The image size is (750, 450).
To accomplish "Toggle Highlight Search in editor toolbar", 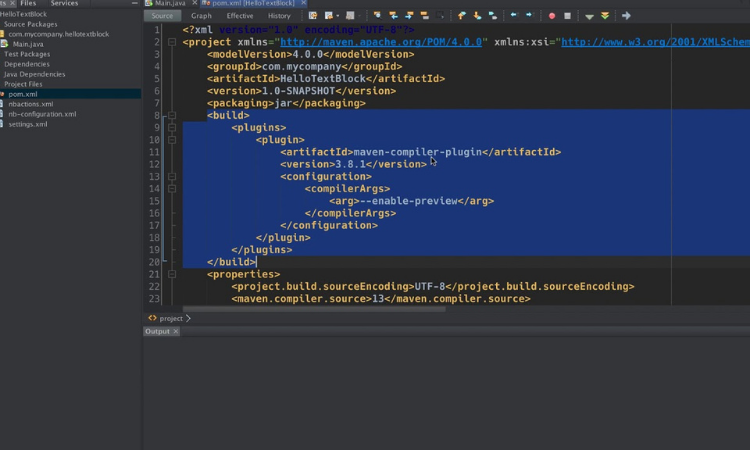I will [x=425, y=16].
